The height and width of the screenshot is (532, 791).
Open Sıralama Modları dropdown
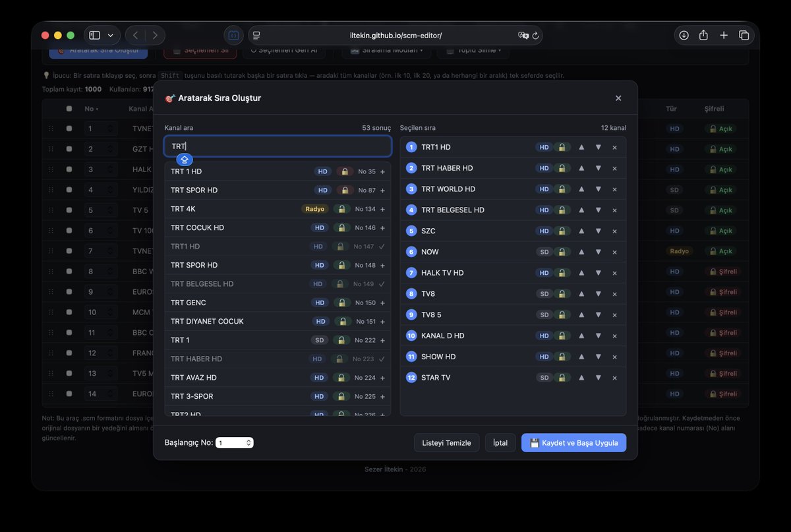click(387, 50)
